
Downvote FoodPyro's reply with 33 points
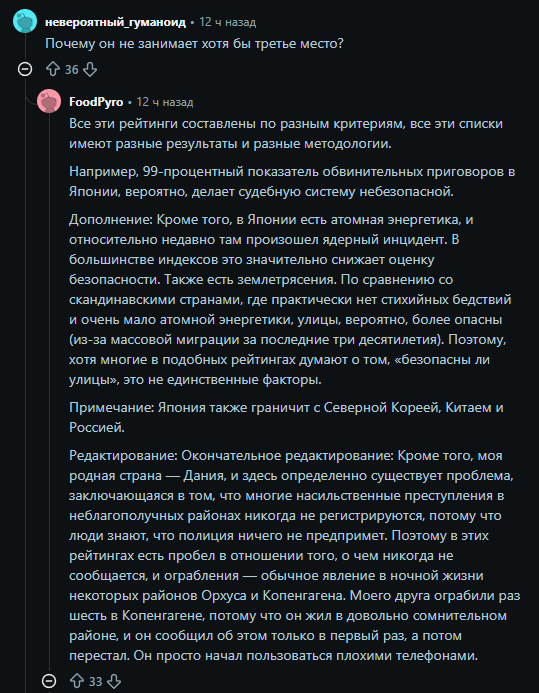114,681
